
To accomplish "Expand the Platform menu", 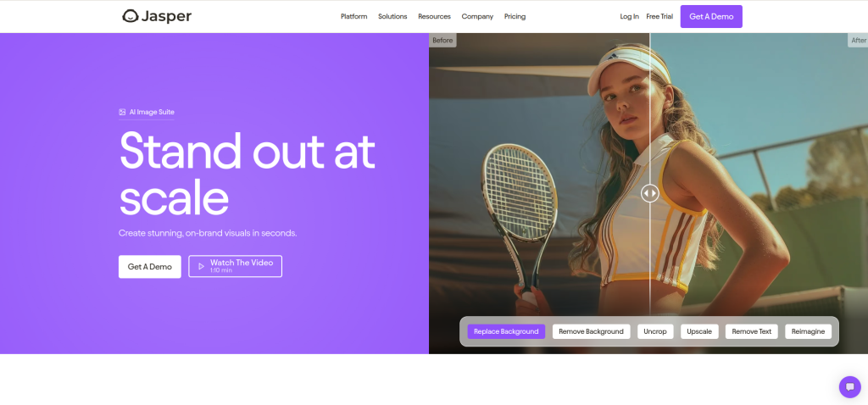I will click(x=353, y=17).
